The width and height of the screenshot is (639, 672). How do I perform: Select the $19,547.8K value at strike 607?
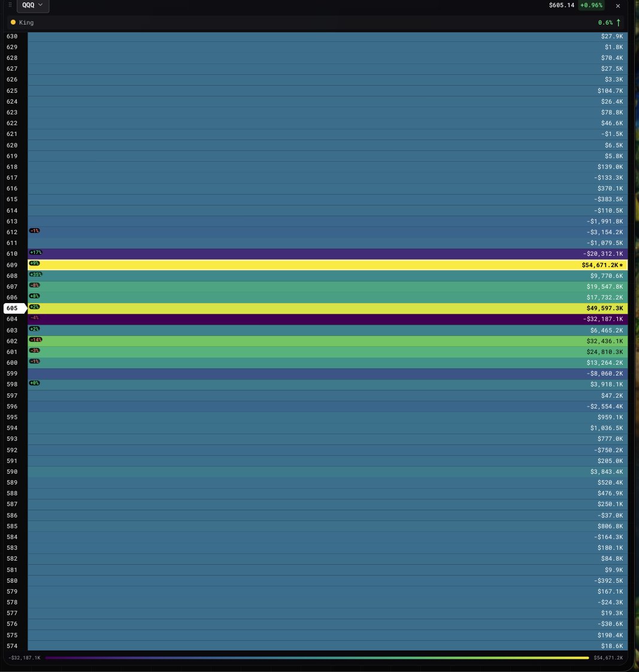point(605,287)
